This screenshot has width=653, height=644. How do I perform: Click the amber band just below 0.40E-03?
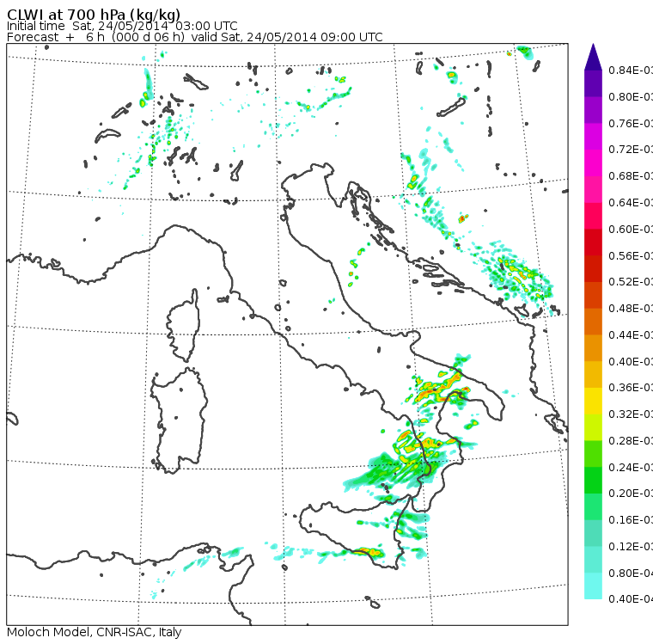click(x=593, y=374)
